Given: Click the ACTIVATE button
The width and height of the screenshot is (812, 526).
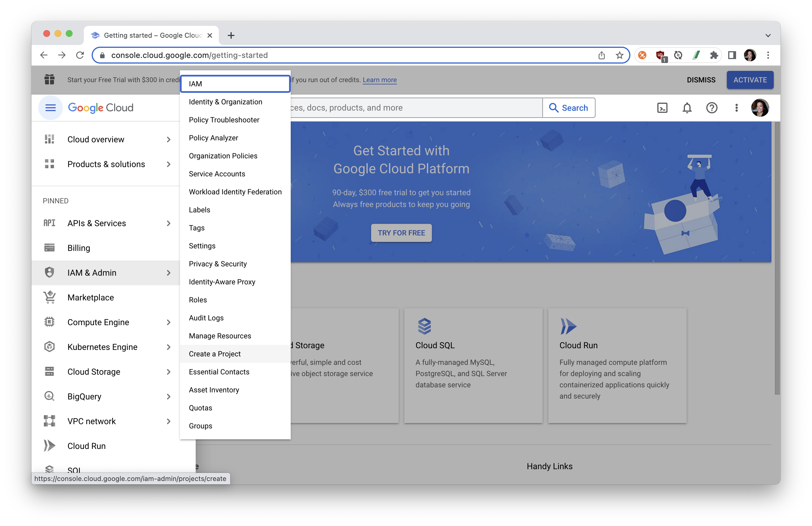Looking at the screenshot, I should (750, 80).
